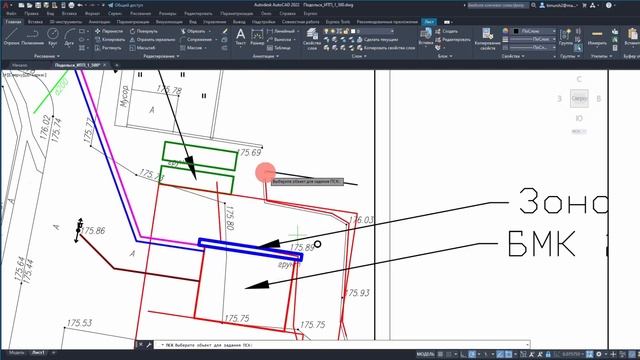Select the Line (Отрезок) tool
This screenshot has height=360, width=640.
pos(11,36)
